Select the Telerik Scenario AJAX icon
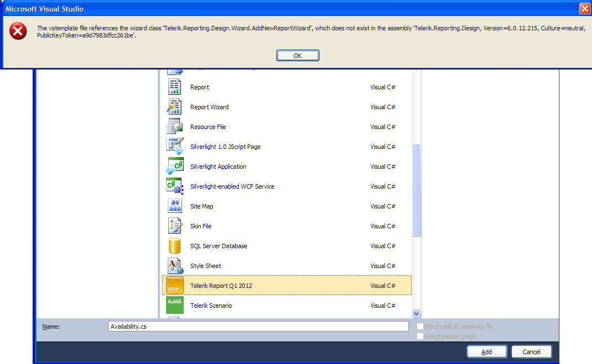 (175, 305)
